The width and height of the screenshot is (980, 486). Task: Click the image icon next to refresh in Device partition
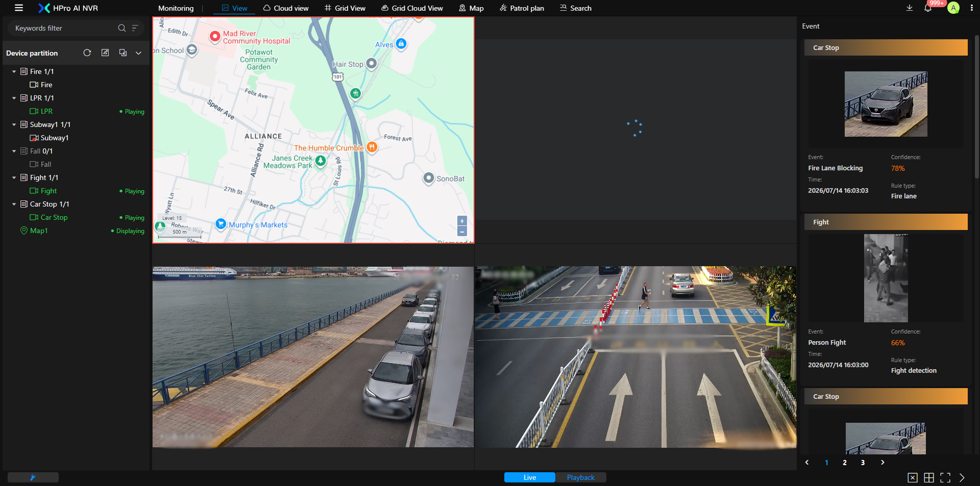[105, 53]
